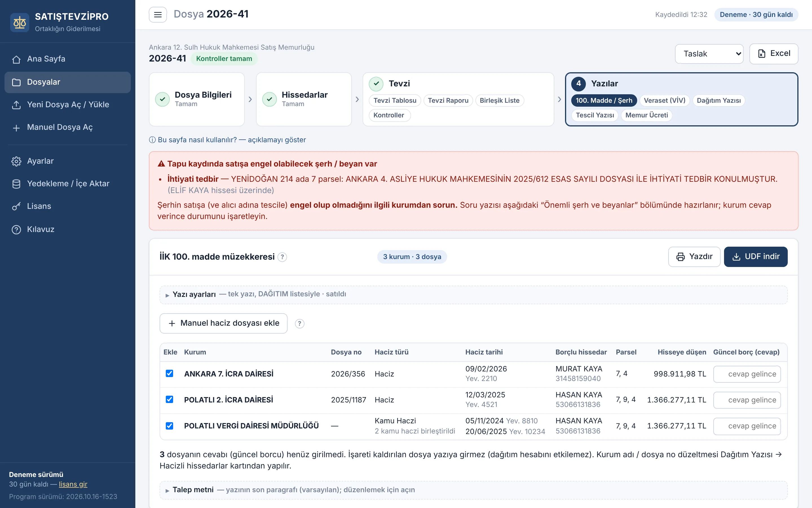Click the Yazılar step number 4 badge
Screen dimensions: 812x508
[579, 84]
